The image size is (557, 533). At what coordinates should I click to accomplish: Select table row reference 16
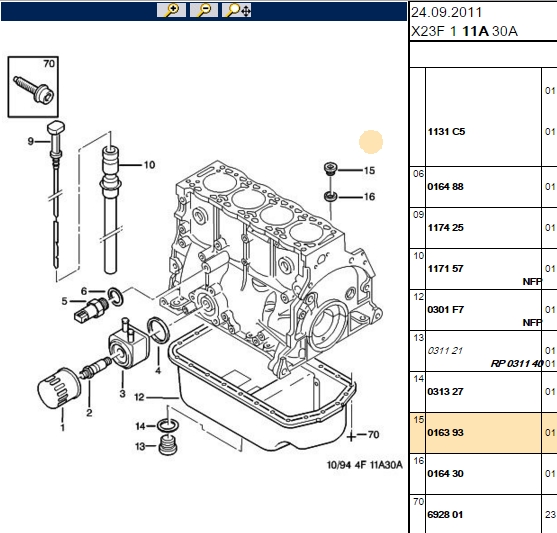pos(418,461)
